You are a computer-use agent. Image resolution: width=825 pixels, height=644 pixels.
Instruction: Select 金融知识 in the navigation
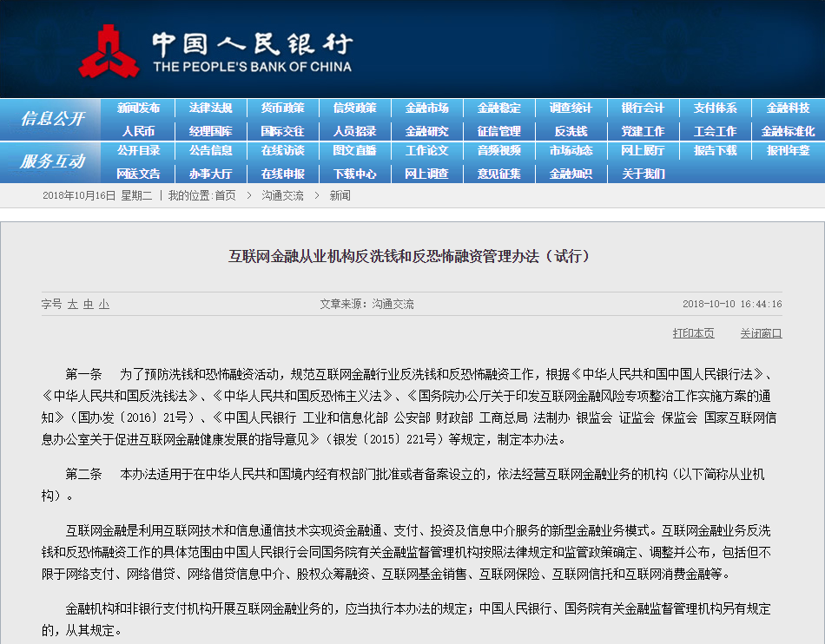[571, 174]
